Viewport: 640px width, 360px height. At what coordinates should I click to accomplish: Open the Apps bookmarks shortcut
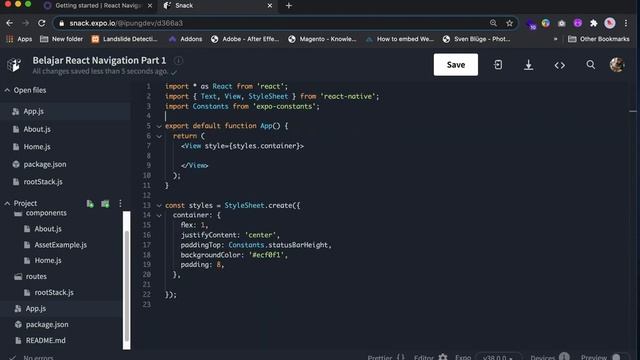19,39
